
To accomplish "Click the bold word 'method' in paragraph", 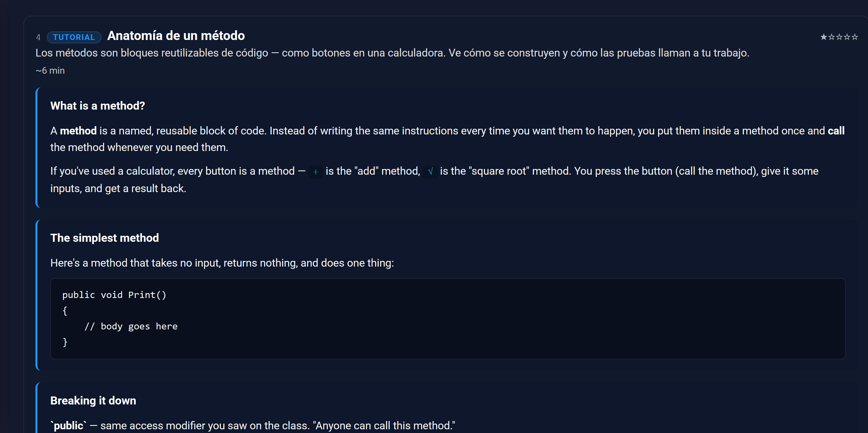I will tap(78, 131).
